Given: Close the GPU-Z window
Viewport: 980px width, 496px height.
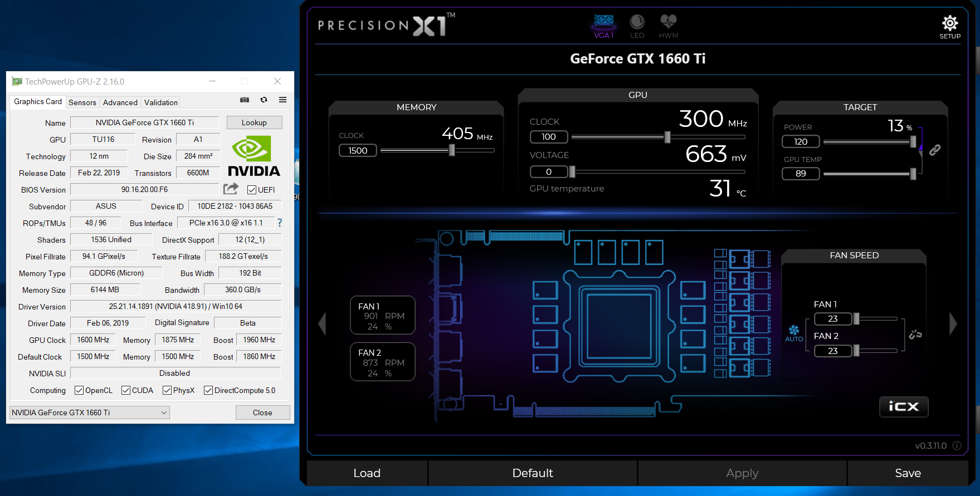Looking at the screenshot, I should click(x=277, y=81).
